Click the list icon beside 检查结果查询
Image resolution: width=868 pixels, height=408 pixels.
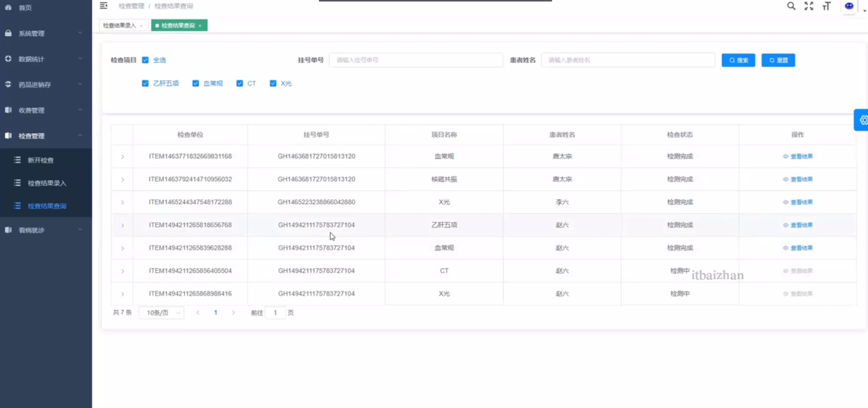(x=17, y=206)
